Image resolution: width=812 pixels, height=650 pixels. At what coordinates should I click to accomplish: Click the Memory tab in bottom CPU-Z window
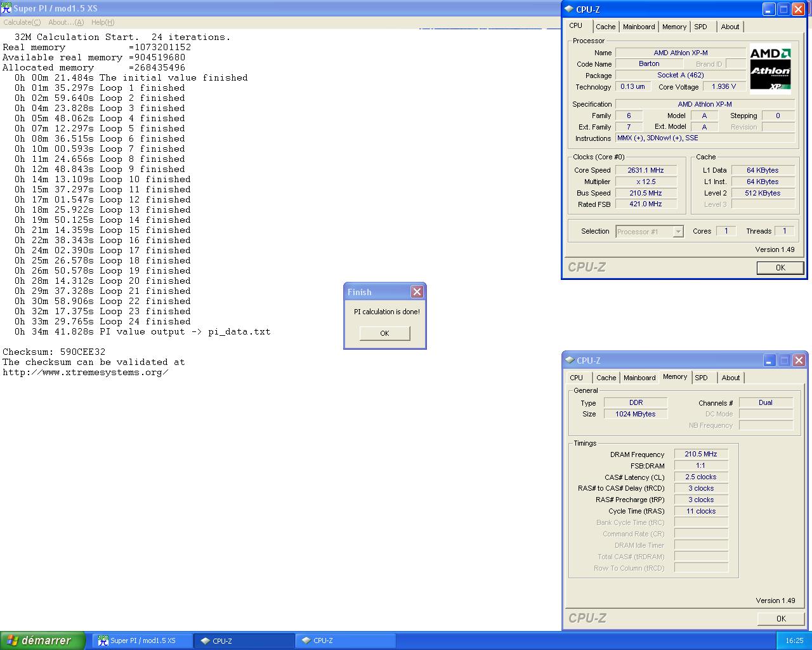[675, 376]
